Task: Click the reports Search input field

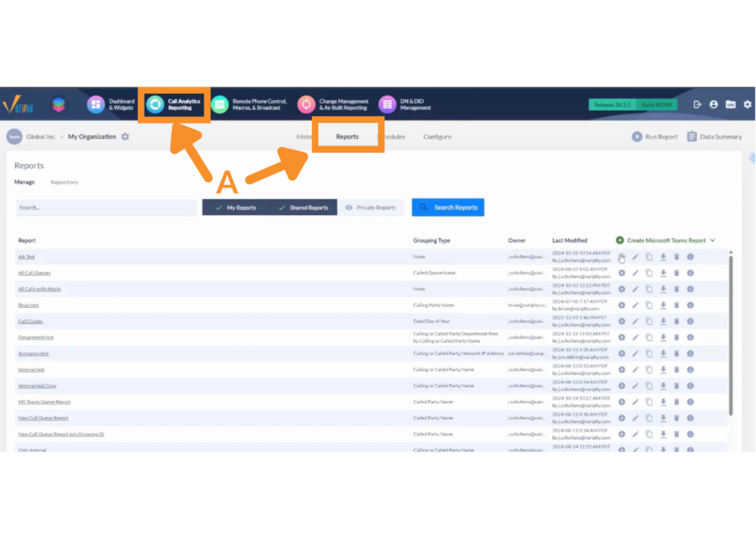Action: pyautogui.click(x=106, y=208)
